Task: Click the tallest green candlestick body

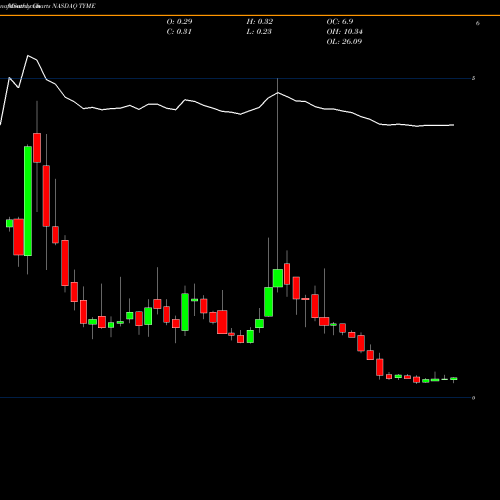Action: (x=28, y=201)
